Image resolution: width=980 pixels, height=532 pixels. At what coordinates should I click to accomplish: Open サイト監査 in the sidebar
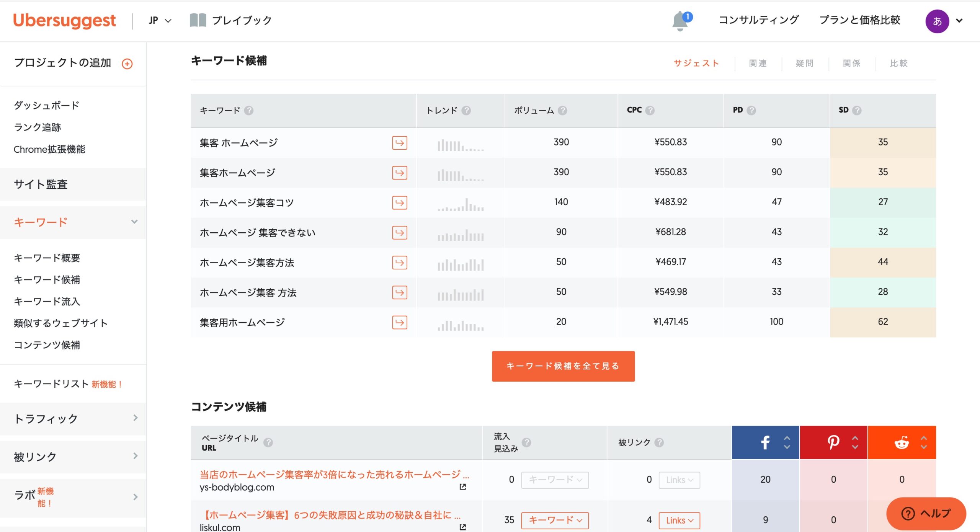pyautogui.click(x=41, y=184)
